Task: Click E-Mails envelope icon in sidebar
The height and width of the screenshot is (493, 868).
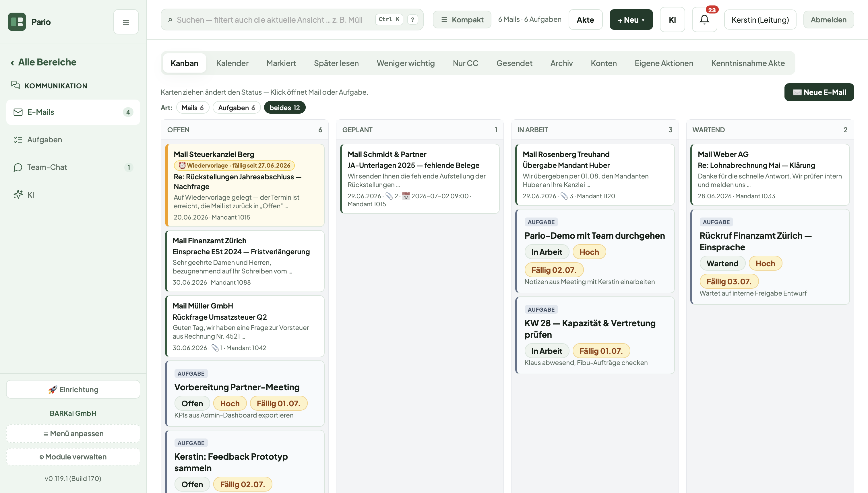Action: click(18, 112)
